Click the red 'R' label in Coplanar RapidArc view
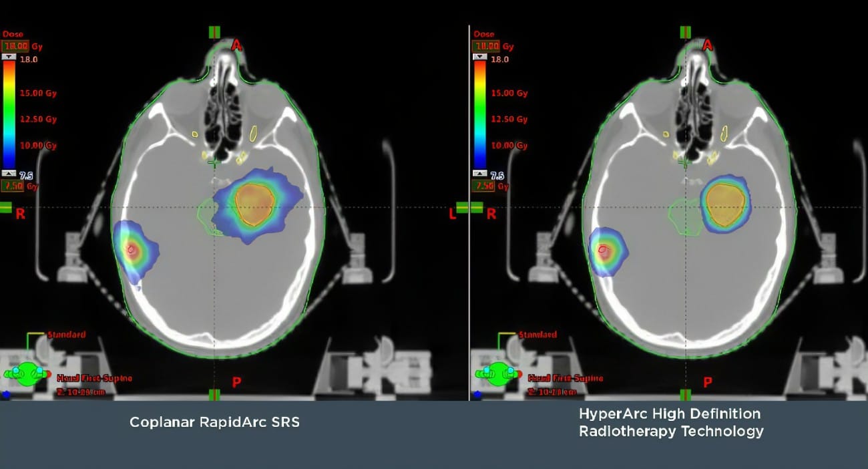 point(21,214)
